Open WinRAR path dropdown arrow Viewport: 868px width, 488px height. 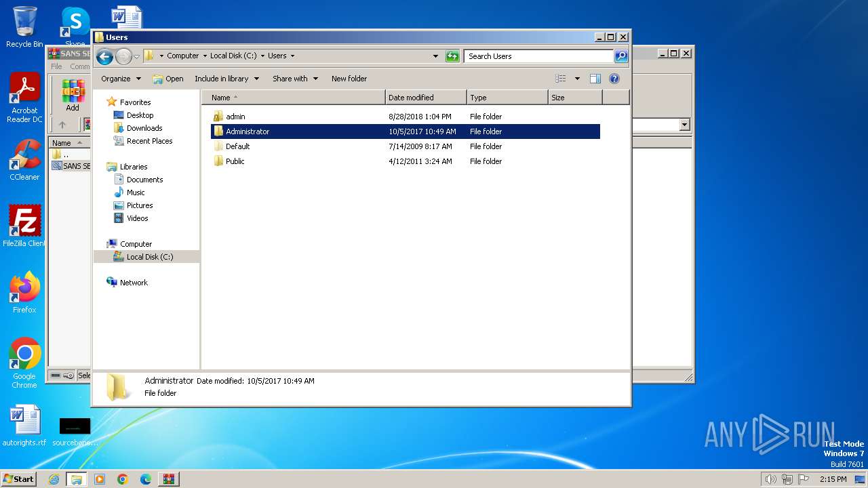(x=684, y=125)
